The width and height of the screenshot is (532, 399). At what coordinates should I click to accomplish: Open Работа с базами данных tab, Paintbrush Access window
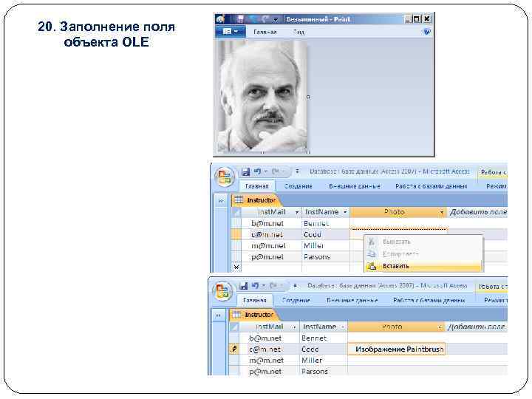(x=429, y=300)
